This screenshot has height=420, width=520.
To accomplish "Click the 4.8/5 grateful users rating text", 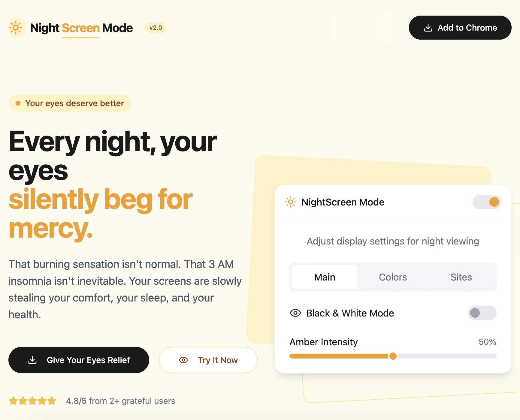I will [x=120, y=401].
